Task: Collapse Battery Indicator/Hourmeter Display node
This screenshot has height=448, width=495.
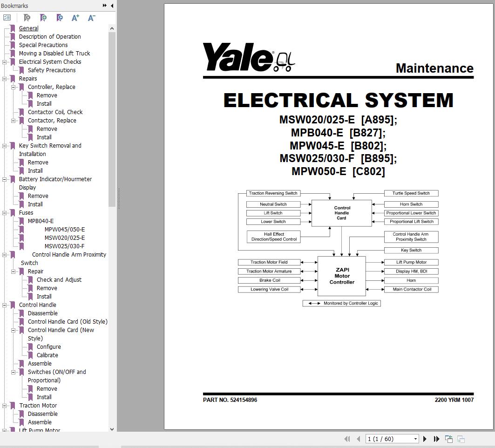Action: pyautogui.click(x=4, y=179)
